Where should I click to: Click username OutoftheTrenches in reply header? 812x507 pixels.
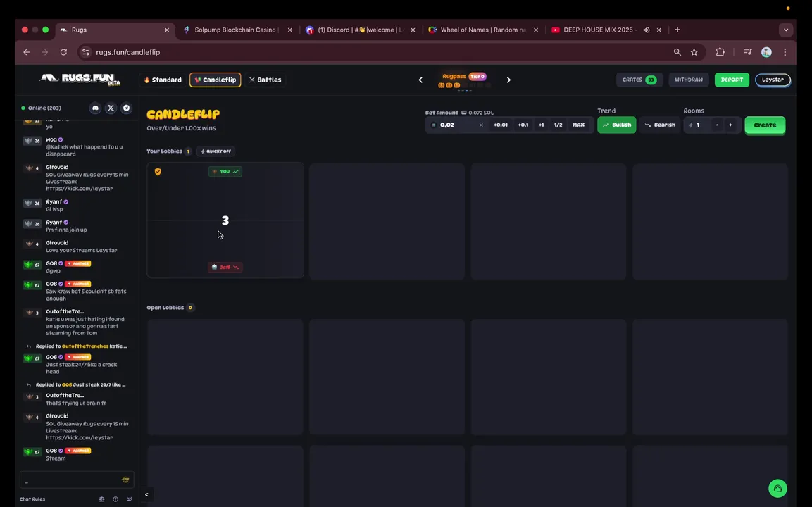pos(85,346)
